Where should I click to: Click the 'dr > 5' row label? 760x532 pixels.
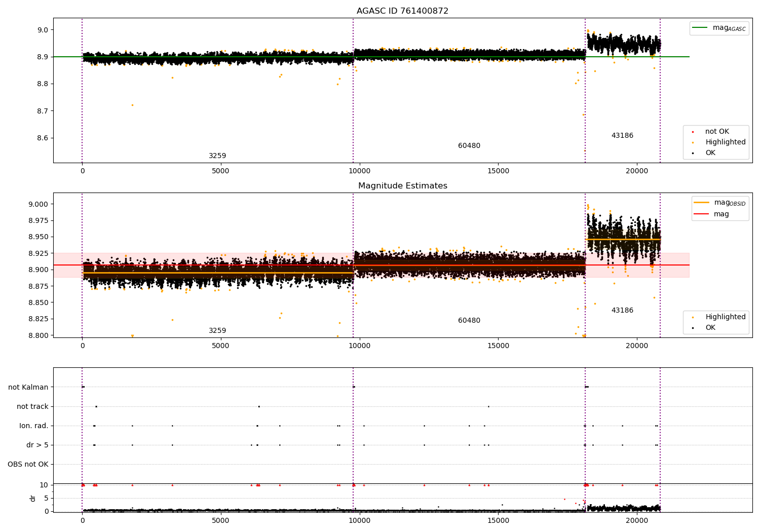[x=37, y=445]
